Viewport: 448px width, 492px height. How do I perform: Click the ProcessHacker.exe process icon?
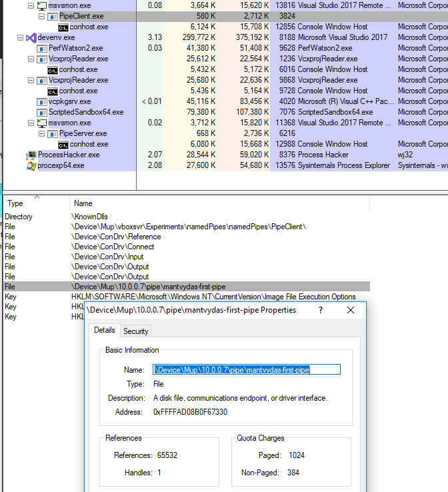31,155
